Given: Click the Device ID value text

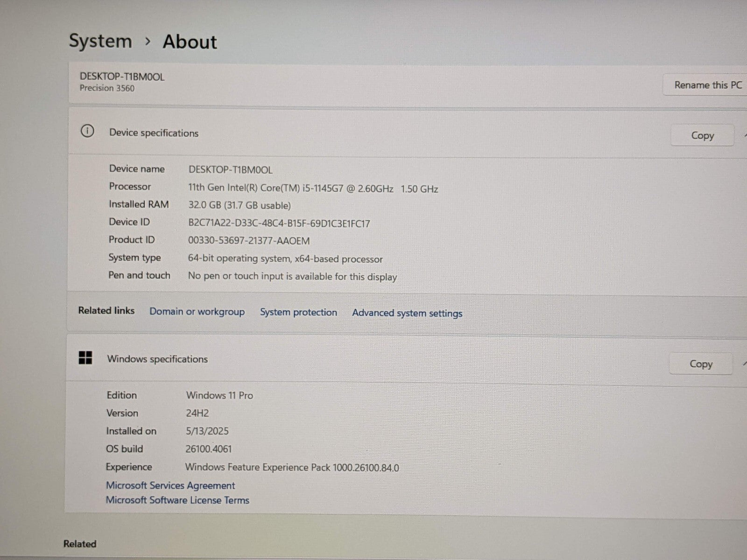Looking at the screenshot, I should click(x=279, y=224).
